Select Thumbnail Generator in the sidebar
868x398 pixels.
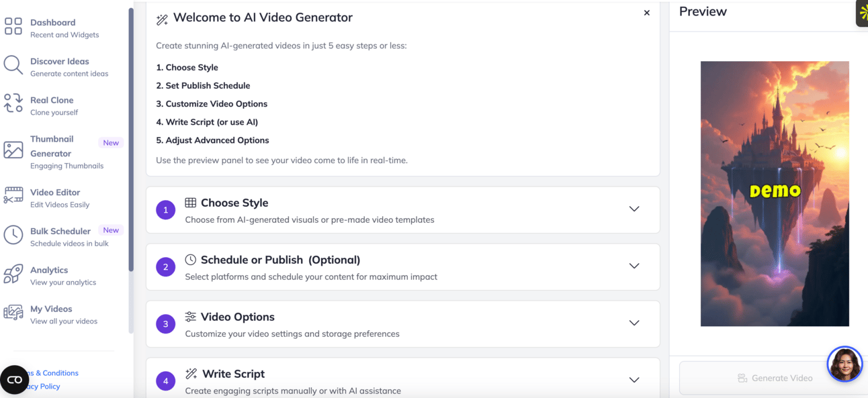64,152
